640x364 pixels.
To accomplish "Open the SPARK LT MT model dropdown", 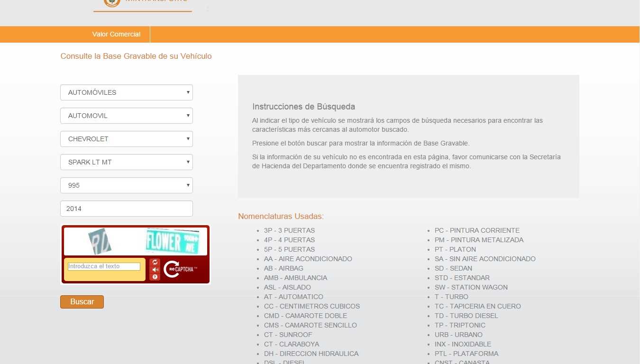I will (126, 162).
